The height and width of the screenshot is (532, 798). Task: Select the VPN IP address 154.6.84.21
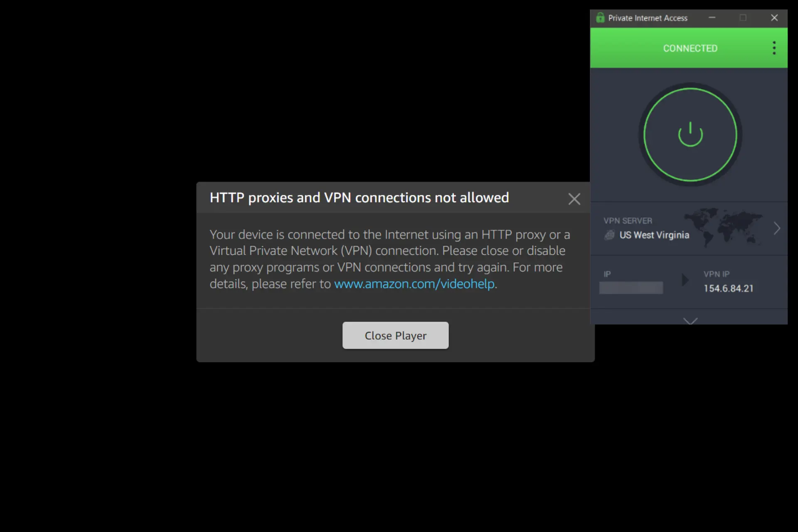[727, 288]
